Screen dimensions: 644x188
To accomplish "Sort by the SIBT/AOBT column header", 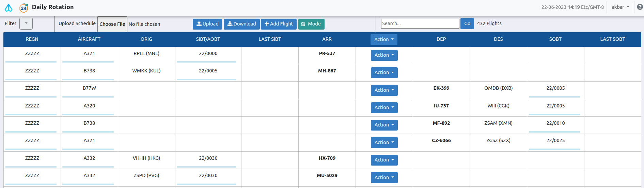I will click(x=208, y=39).
